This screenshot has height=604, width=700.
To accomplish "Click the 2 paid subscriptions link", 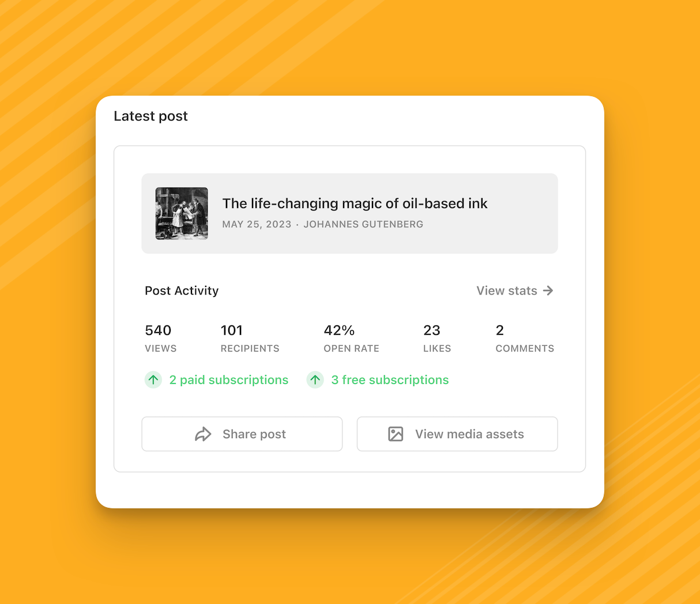I will coord(228,380).
